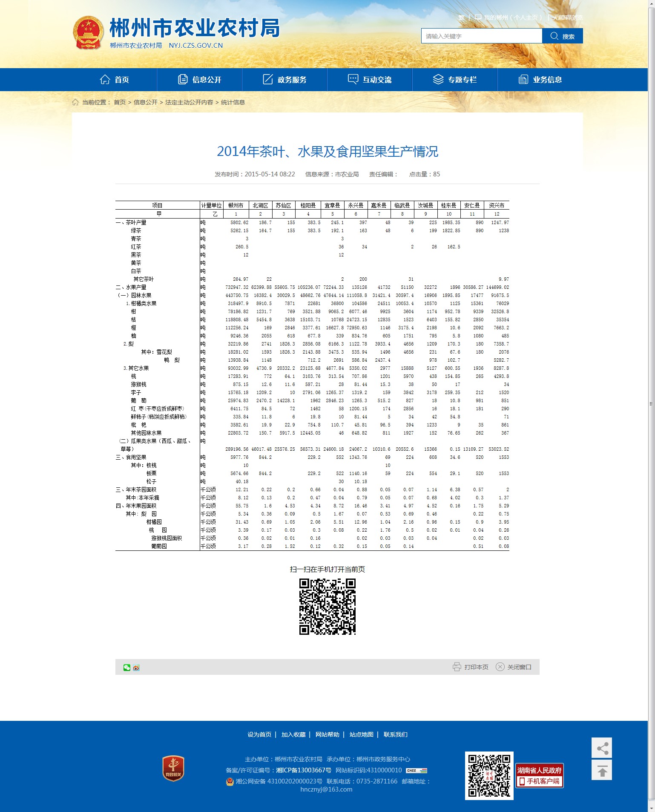Open the 首页 navigation tab
The image size is (655, 812).
[x=115, y=80]
